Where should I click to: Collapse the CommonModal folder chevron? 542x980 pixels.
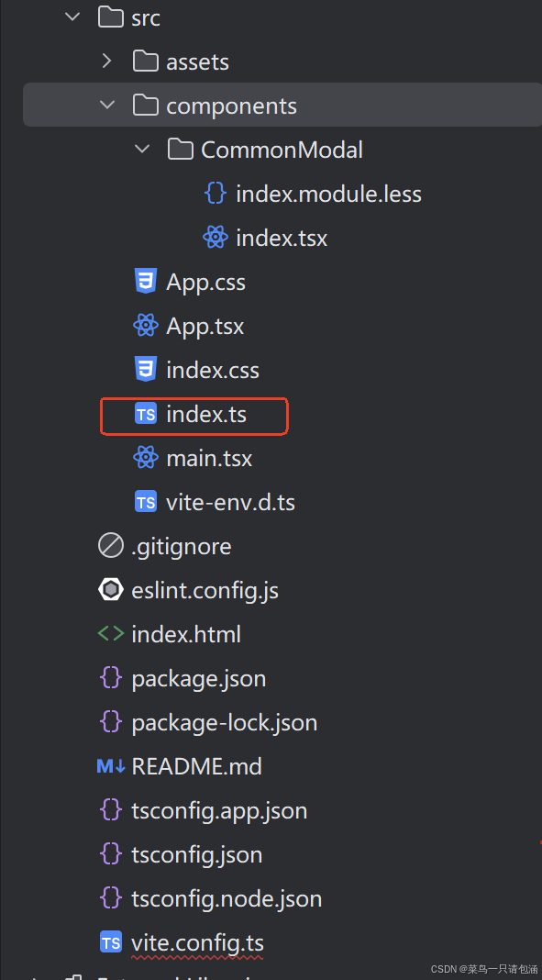[142, 149]
